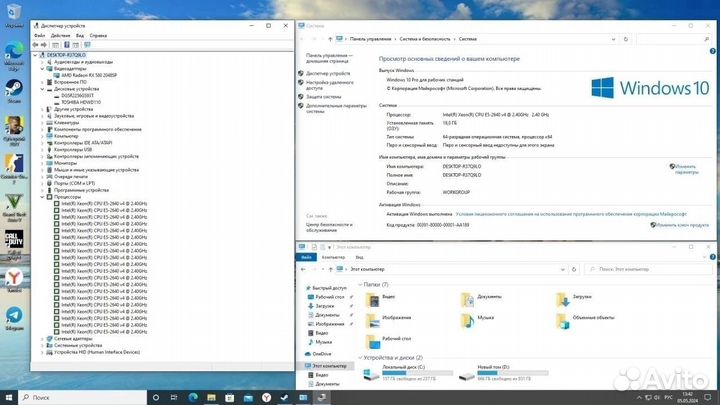The width and height of the screenshot is (720, 405).
Task: Open the System window address bar dropdown
Action: (x=613, y=39)
